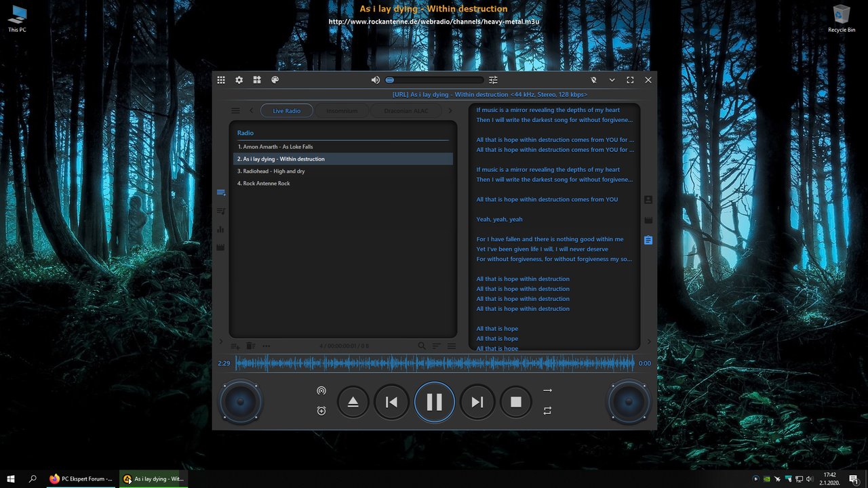Open the skin color palette icon
Viewport: 868px width, 488px height.
coord(275,79)
